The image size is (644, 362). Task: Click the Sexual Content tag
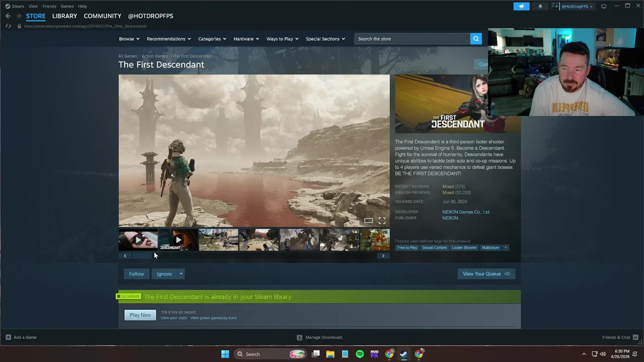click(434, 247)
